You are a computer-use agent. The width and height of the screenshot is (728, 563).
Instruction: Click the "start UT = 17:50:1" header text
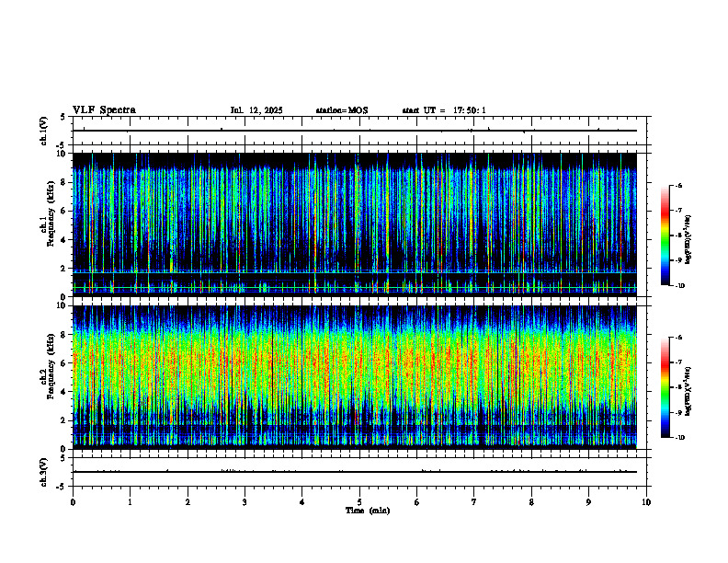click(444, 110)
